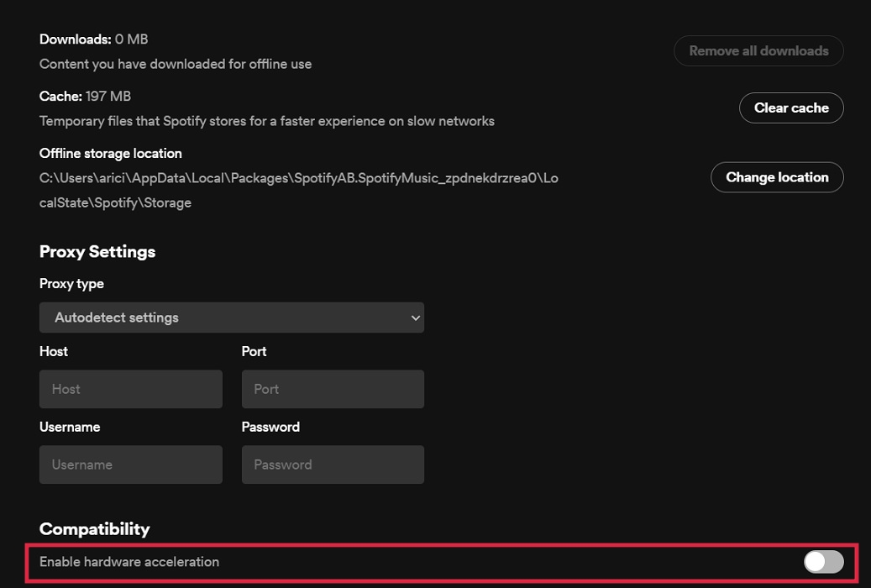The height and width of the screenshot is (588, 871).
Task: Click the Password entry box
Action: [x=332, y=465]
